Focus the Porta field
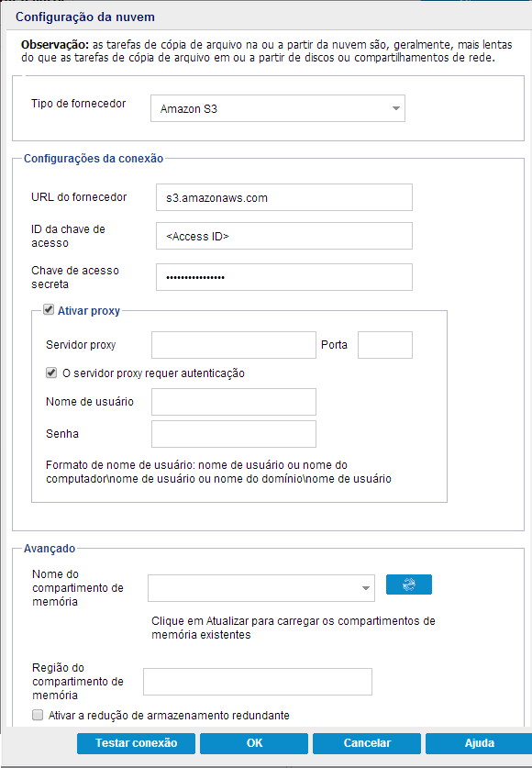This screenshot has height=768, width=532. [x=384, y=345]
